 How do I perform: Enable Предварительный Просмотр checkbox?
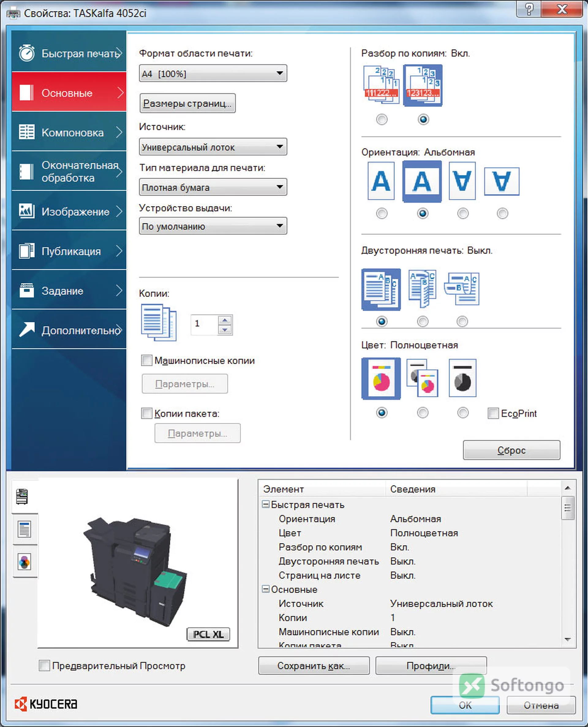pyautogui.click(x=44, y=665)
